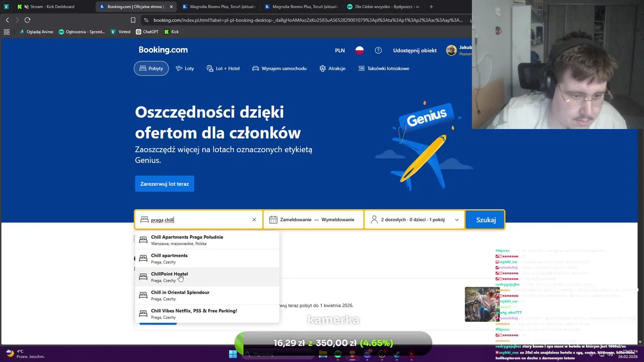Select the Lot + Hotel tab
Screen dimensions: 644x362
(x=223, y=68)
